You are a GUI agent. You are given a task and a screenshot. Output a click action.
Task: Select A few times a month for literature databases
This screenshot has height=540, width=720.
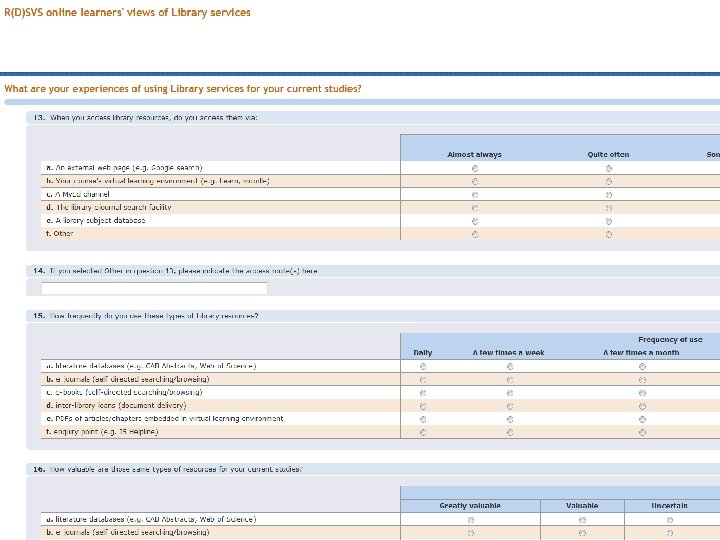tap(642, 366)
